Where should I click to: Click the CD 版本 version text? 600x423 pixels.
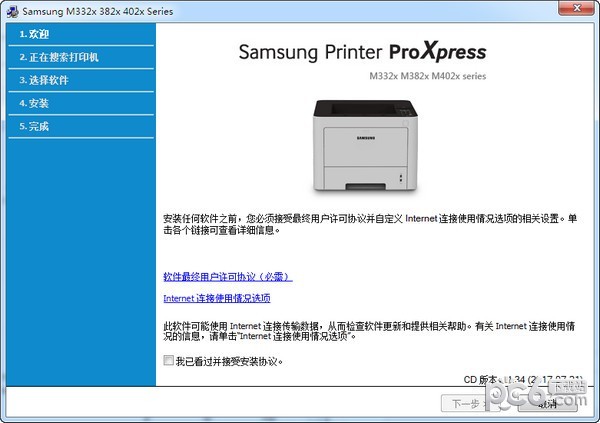pos(523,379)
